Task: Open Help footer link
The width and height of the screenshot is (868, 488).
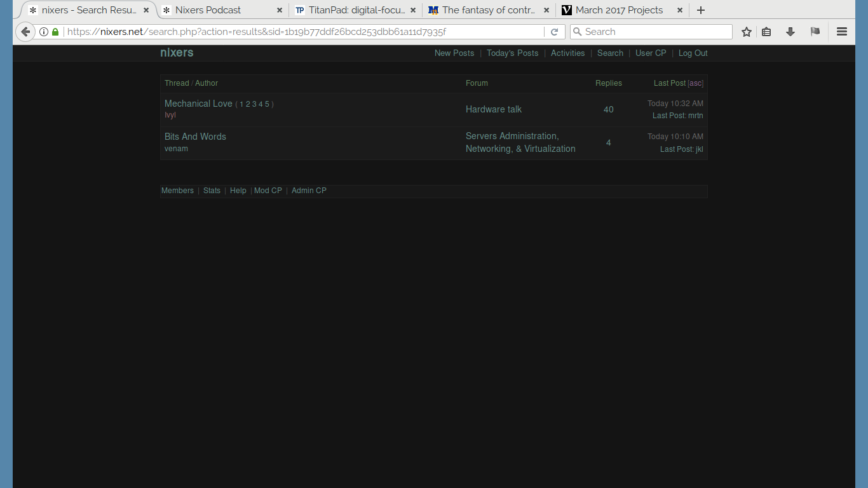Action: click(238, 191)
